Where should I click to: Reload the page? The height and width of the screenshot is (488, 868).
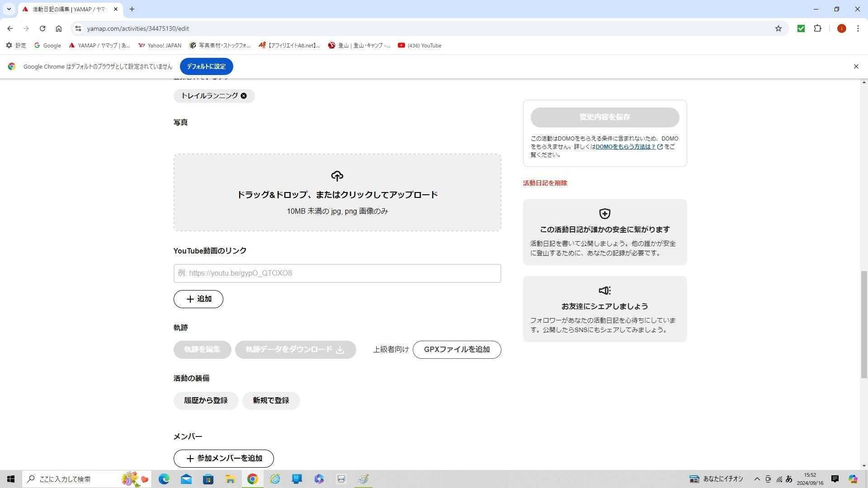[x=42, y=28]
